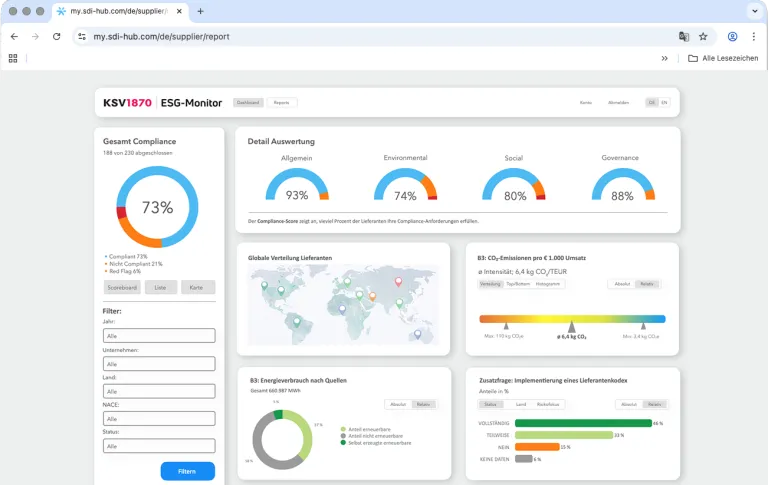
Task: Click the orange map pin on the map
Action: tap(372, 296)
